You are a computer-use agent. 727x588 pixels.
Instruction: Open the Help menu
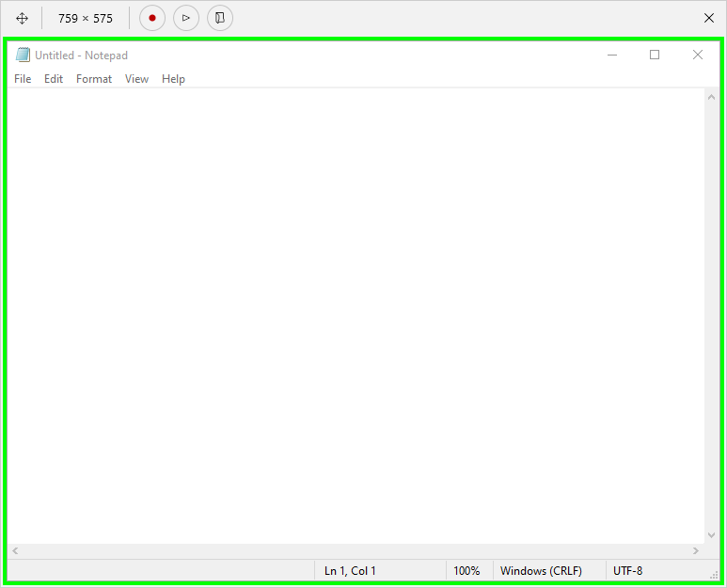pos(173,79)
